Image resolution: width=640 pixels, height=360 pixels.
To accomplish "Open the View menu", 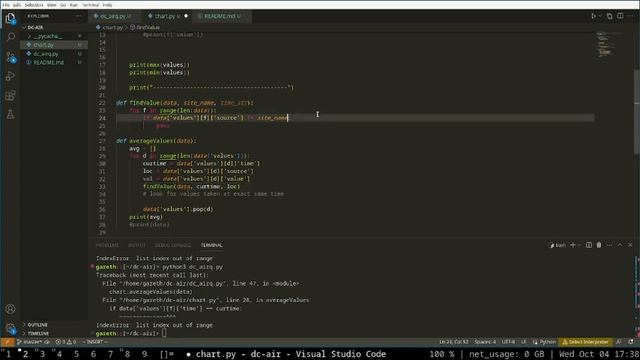I will [51, 5].
